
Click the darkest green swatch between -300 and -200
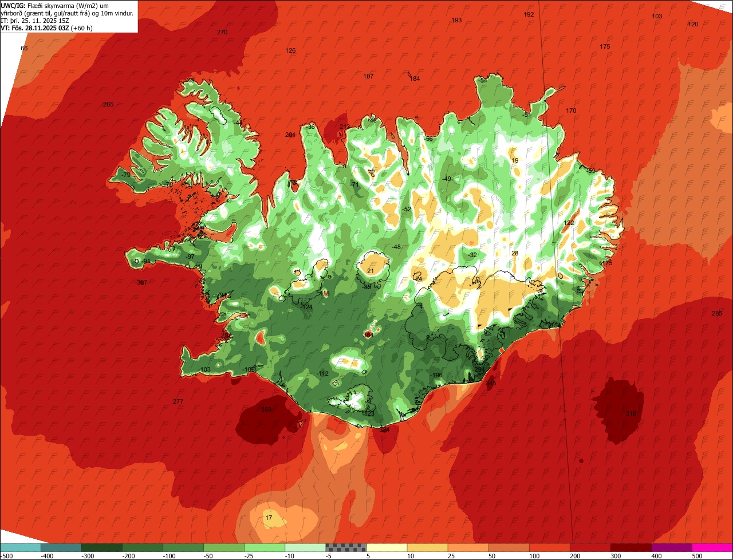(101, 547)
